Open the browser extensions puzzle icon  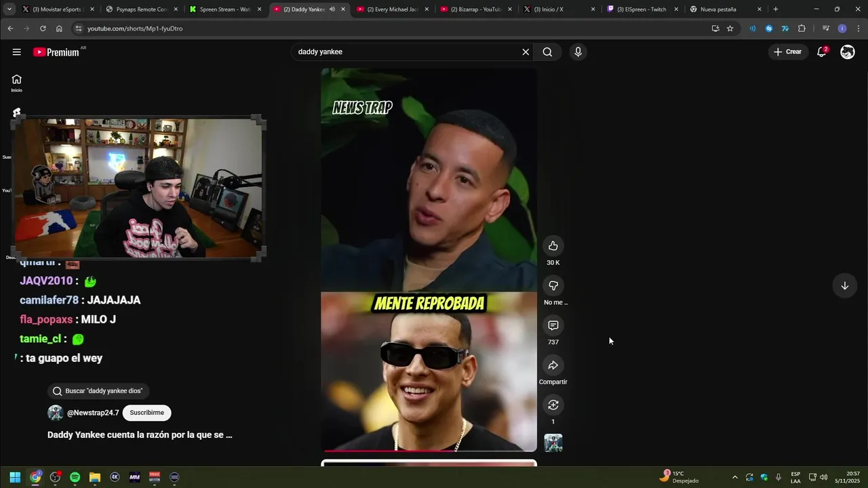[x=802, y=28]
